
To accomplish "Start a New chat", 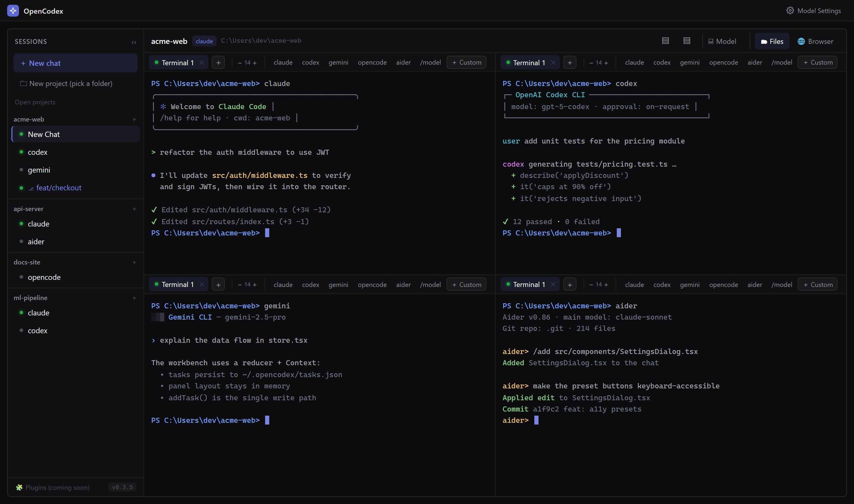I will pos(75,63).
